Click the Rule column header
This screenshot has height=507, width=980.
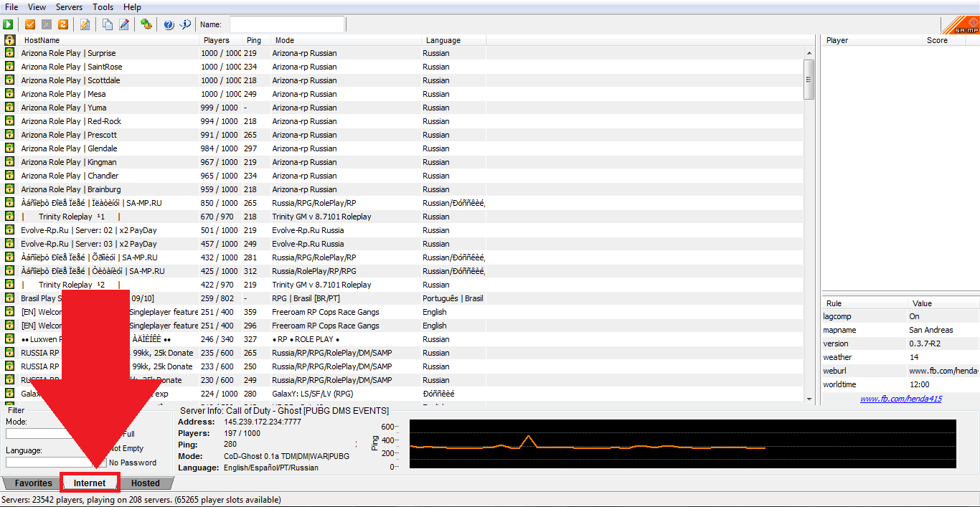pos(864,303)
